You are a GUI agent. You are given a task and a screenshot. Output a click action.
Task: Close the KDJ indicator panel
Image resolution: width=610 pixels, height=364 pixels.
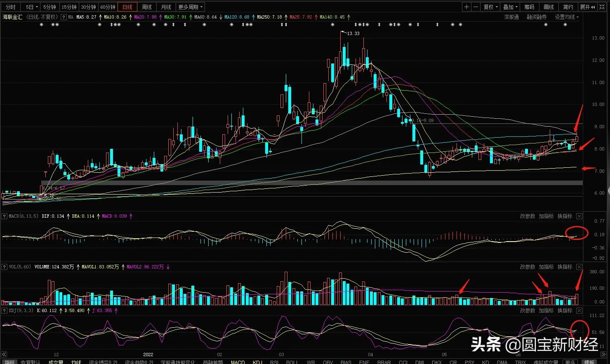click(579, 311)
